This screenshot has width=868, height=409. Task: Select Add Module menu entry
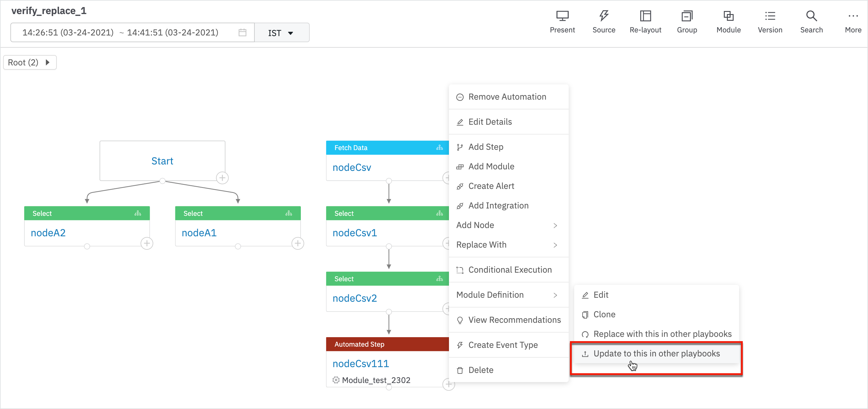pyautogui.click(x=509, y=166)
